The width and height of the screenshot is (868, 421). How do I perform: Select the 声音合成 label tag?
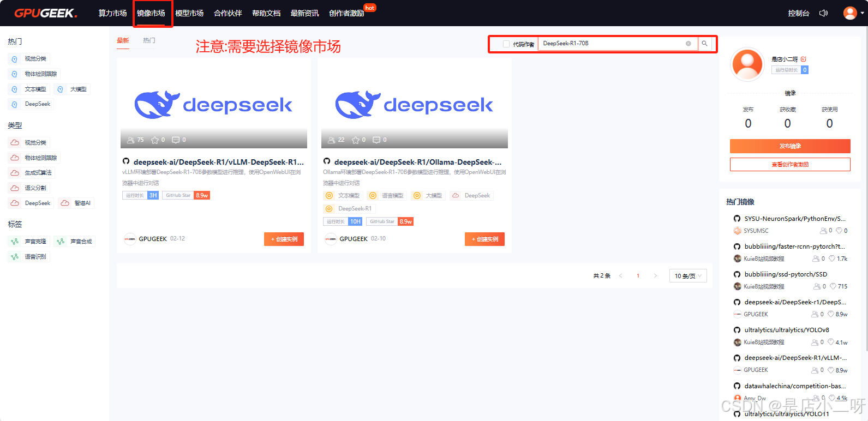tap(75, 242)
